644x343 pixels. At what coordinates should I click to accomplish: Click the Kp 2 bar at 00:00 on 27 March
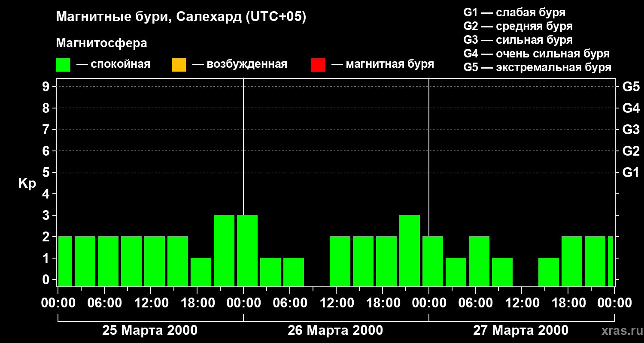[433, 261]
